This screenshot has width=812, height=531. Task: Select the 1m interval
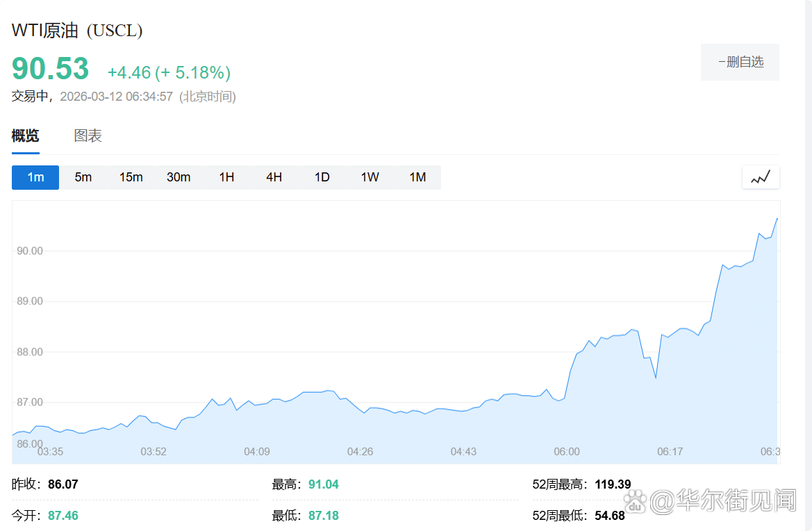pos(35,177)
